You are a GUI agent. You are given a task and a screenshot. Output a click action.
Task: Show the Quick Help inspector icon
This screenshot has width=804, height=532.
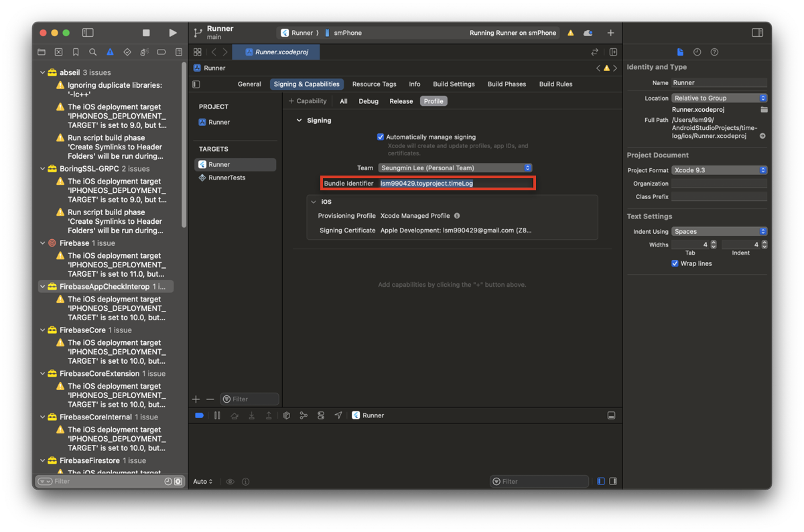click(714, 52)
